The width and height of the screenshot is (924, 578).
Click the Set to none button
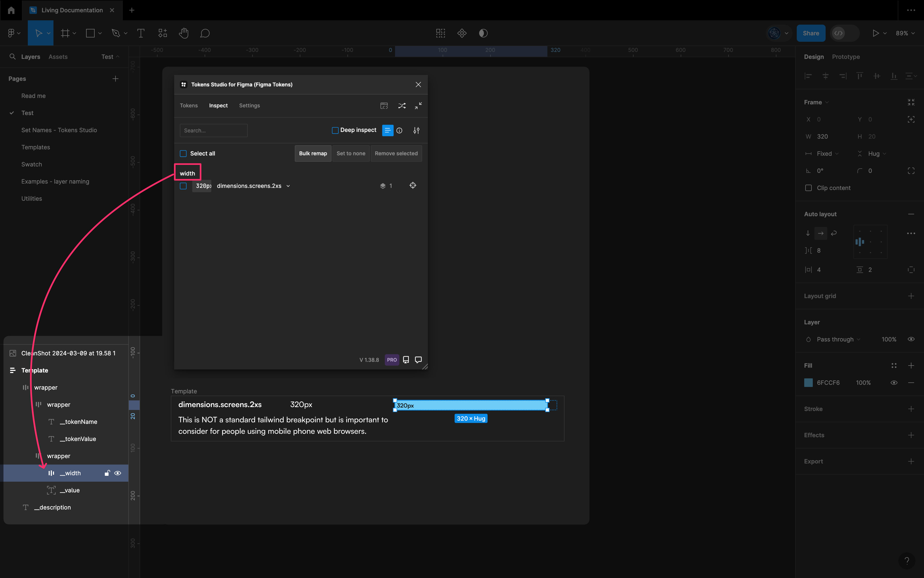click(351, 153)
